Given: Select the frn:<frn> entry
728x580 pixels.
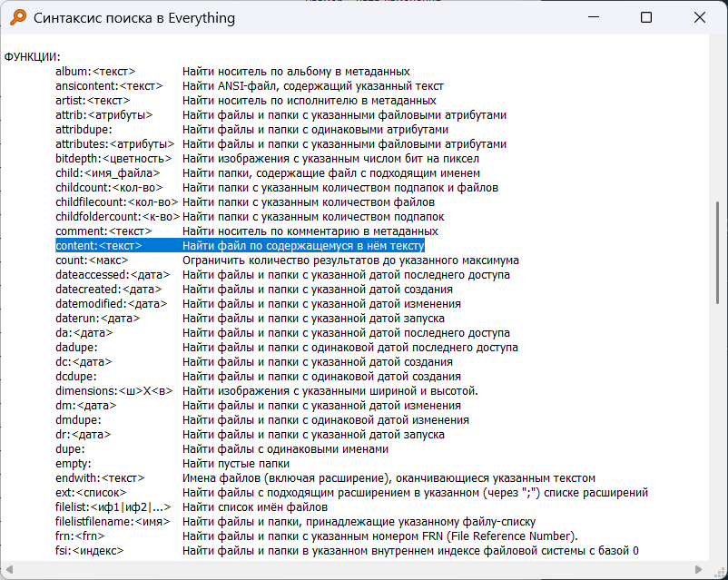Looking at the screenshot, I should click(80, 536).
